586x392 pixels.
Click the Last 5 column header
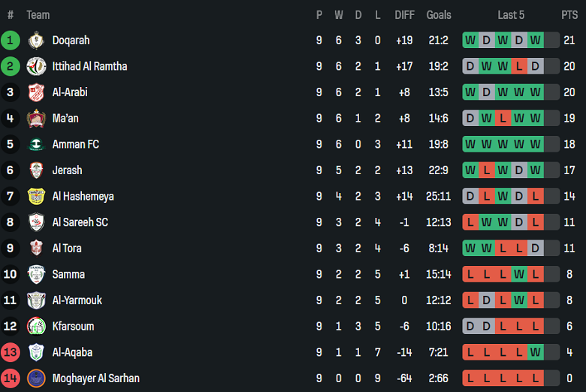(x=511, y=15)
